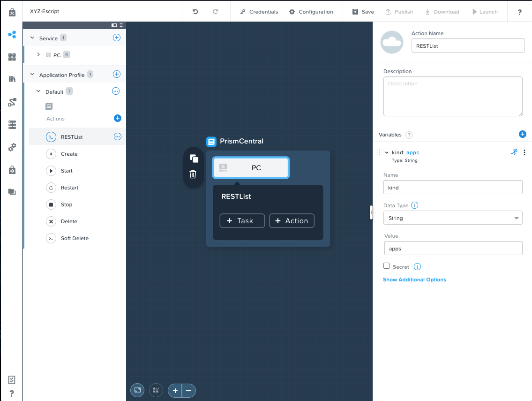The image size is (532, 401).
Task: Open the dashboard grid sidebar icon
Action: click(x=12, y=57)
